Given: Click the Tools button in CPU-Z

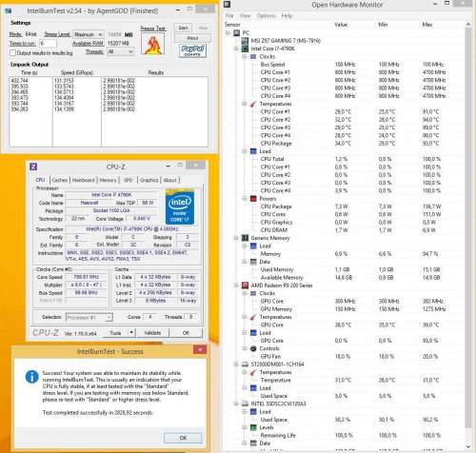Looking at the screenshot, I should [115, 333].
